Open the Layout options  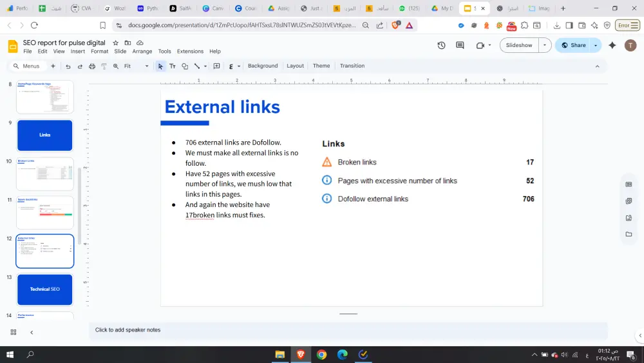(x=295, y=66)
